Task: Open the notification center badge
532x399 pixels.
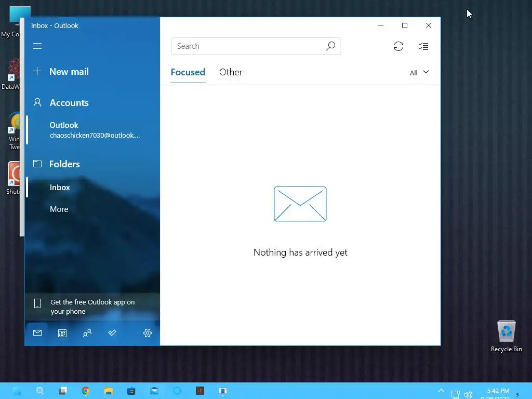Action: click(x=517, y=394)
